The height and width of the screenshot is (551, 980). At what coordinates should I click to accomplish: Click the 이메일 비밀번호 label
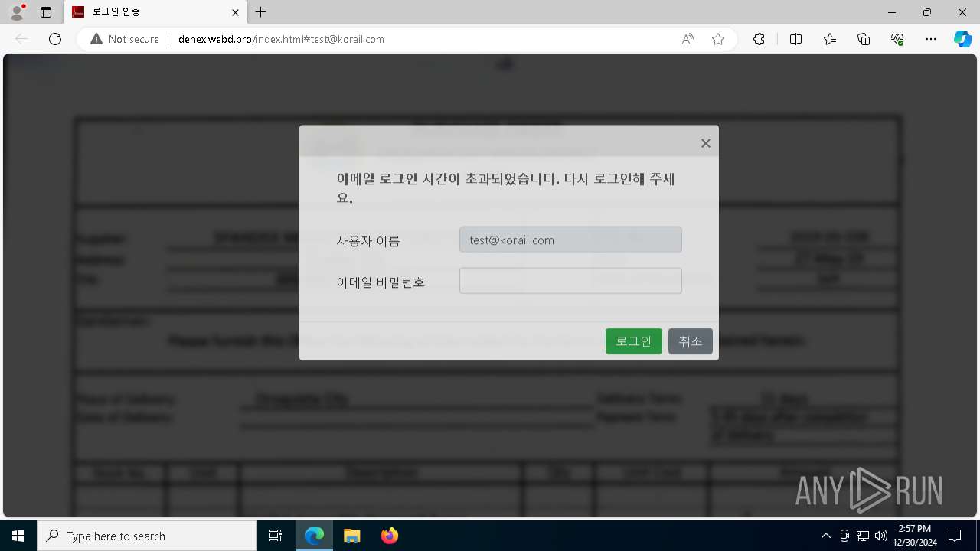[381, 282]
